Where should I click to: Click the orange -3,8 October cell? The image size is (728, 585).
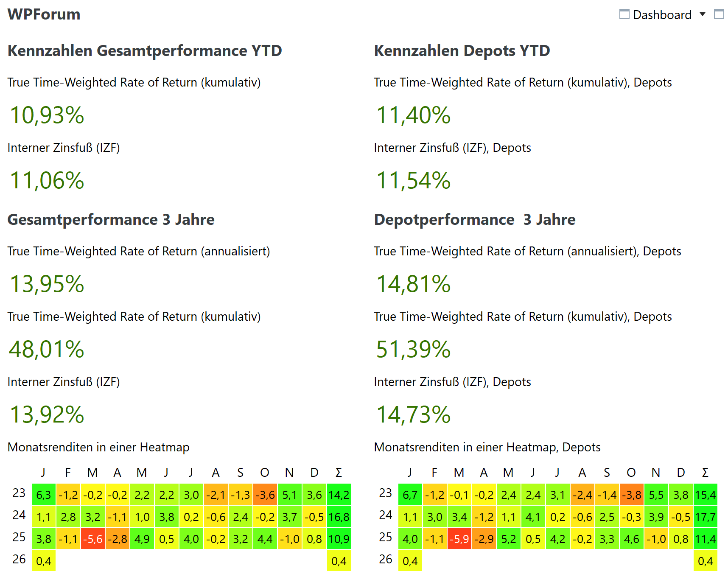pos(631,495)
